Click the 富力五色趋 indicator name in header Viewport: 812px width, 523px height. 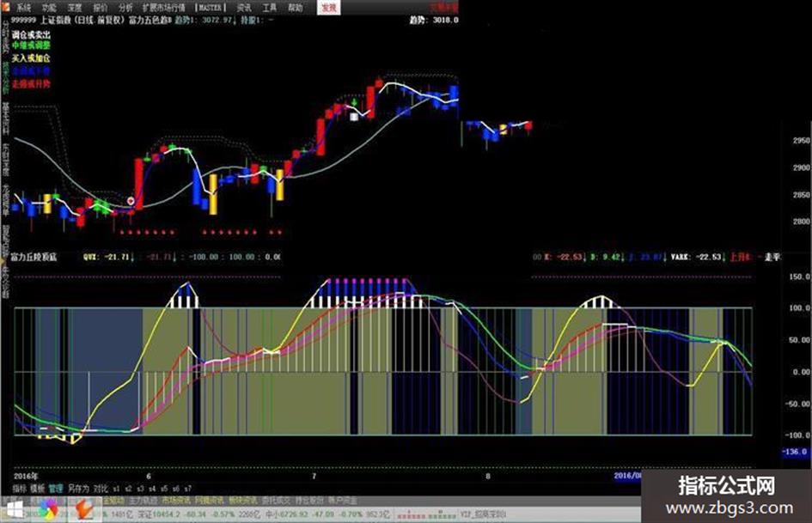pos(150,21)
